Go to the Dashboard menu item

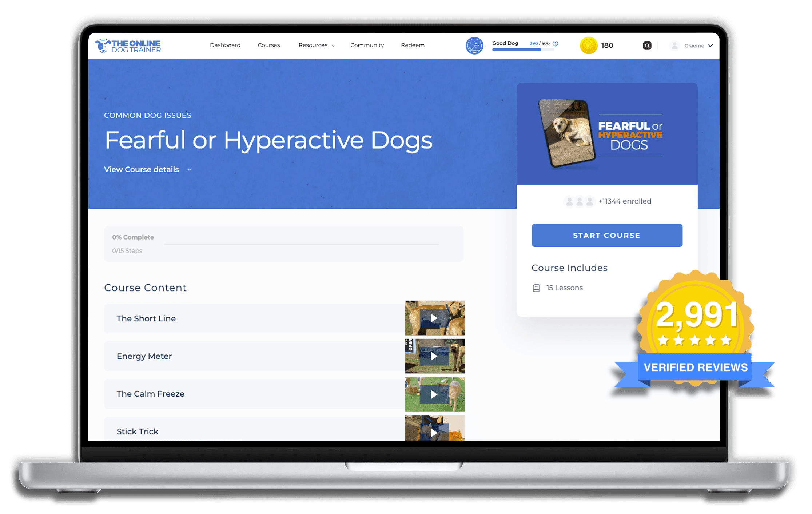coord(225,45)
